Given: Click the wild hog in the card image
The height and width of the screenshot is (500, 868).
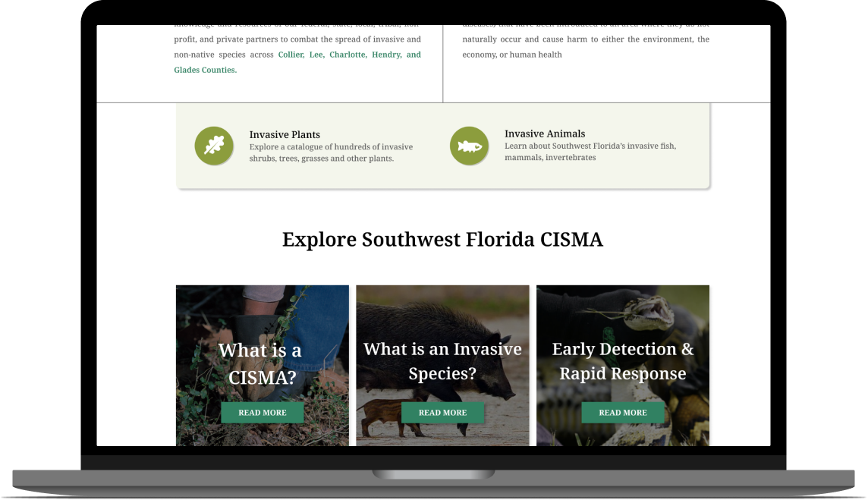Looking at the screenshot, I should click(x=455, y=319).
